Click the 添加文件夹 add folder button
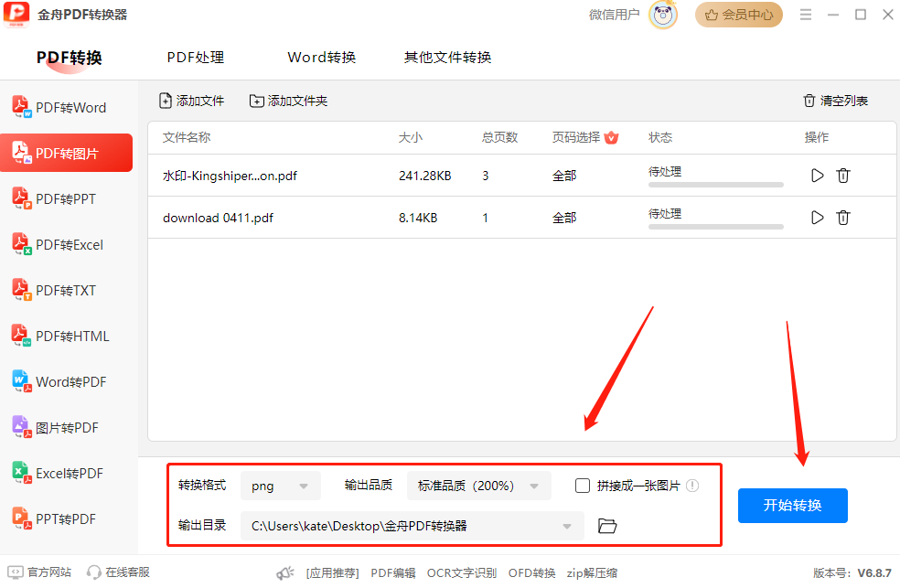Viewport: 900px width, 588px height. pyautogui.click(x=288, y=101)
